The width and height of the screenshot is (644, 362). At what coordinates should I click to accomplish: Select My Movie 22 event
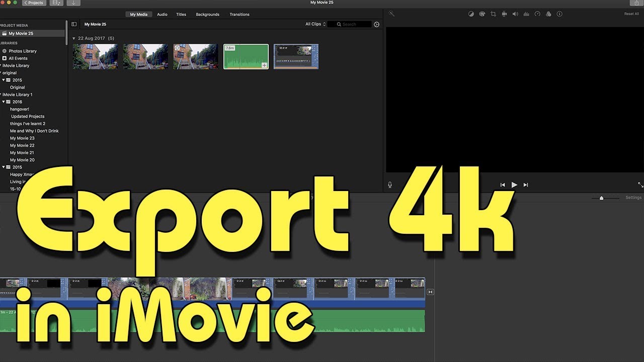click(22, 145)
